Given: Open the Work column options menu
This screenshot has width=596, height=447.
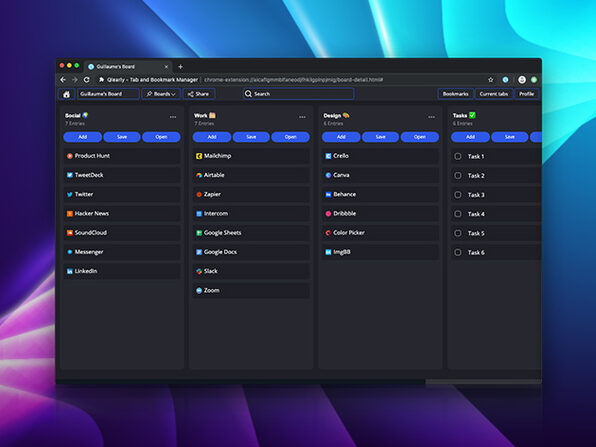Looking at the screenshot, I should (x=302, y=117).
